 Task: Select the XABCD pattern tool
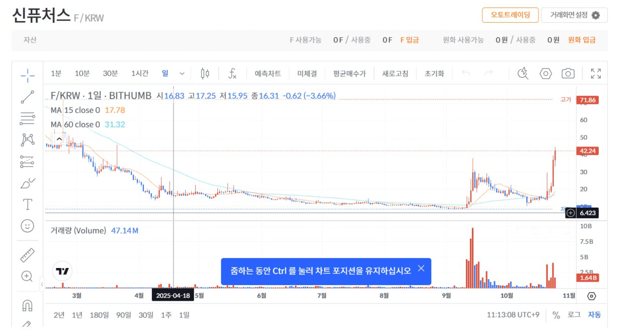pyautogui.click(x=28, y=140)
